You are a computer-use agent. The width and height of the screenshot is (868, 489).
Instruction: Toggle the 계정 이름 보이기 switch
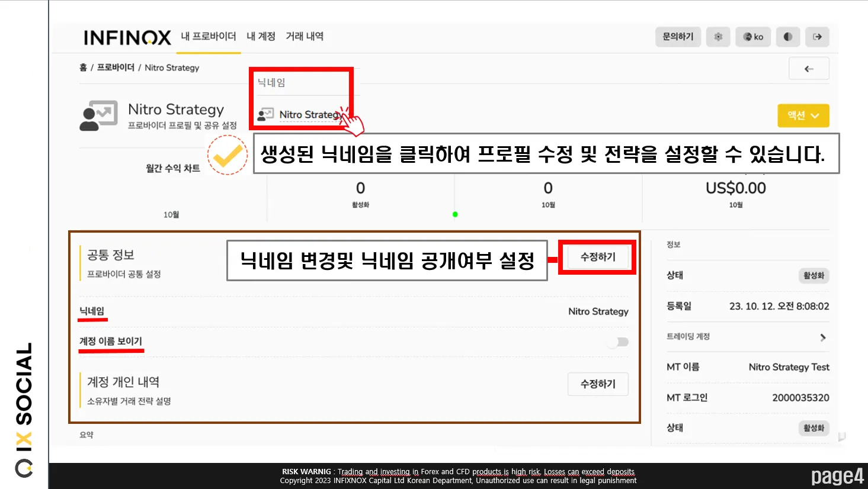tap(617, 342)
